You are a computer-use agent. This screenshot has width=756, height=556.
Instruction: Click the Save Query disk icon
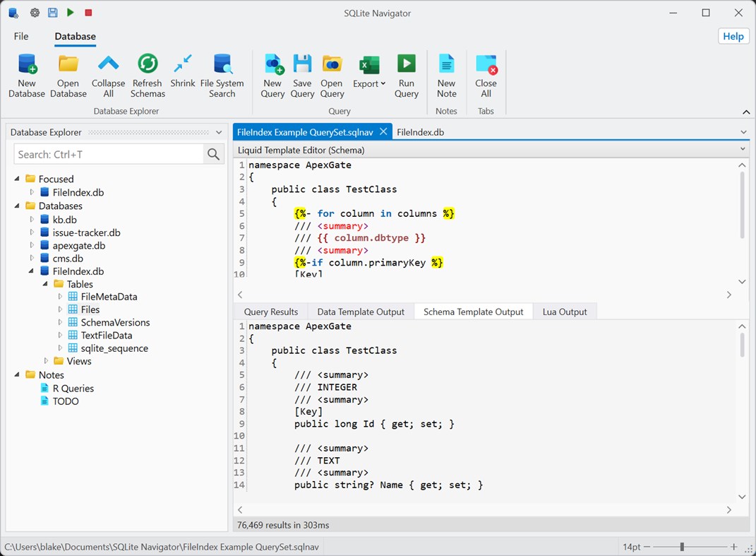click(302, 64)
